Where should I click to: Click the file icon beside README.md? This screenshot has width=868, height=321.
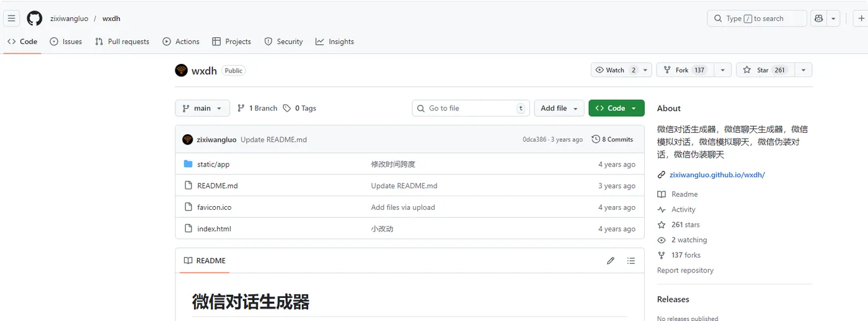click(188, 186)
